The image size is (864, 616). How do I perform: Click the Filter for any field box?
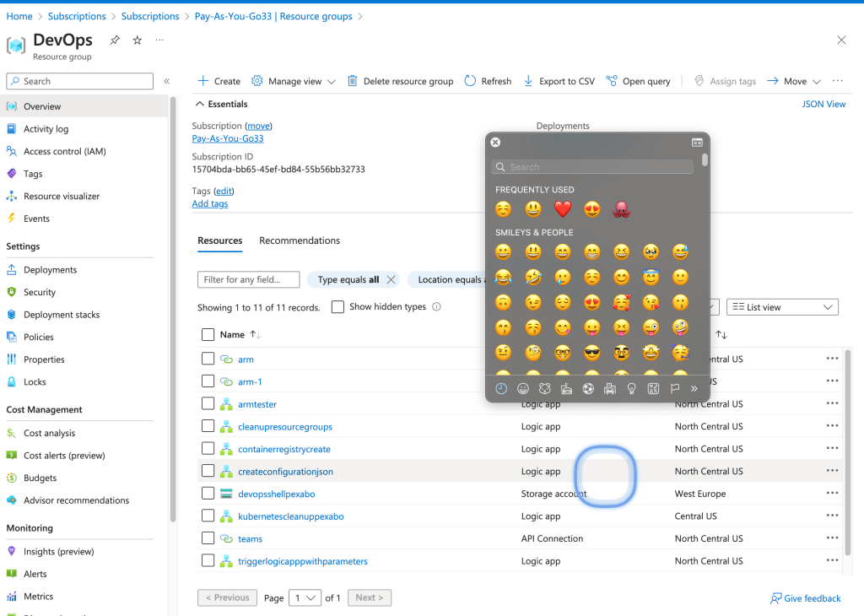249,279
